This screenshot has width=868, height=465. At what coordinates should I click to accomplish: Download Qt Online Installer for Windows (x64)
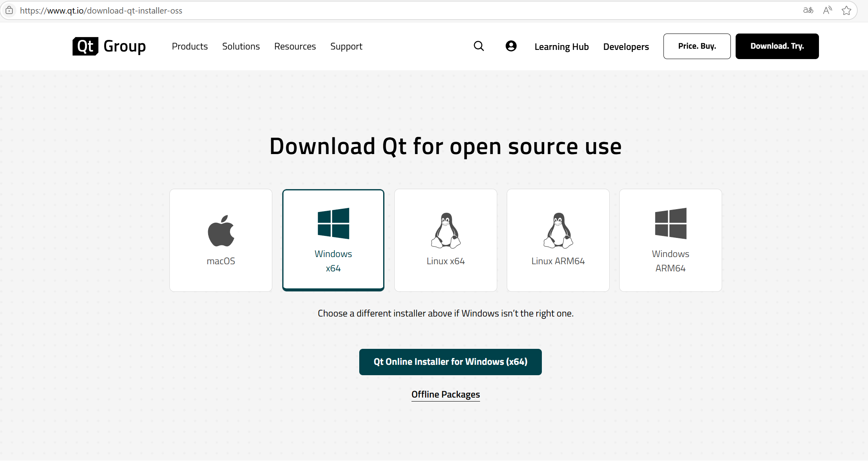point(451,362)
